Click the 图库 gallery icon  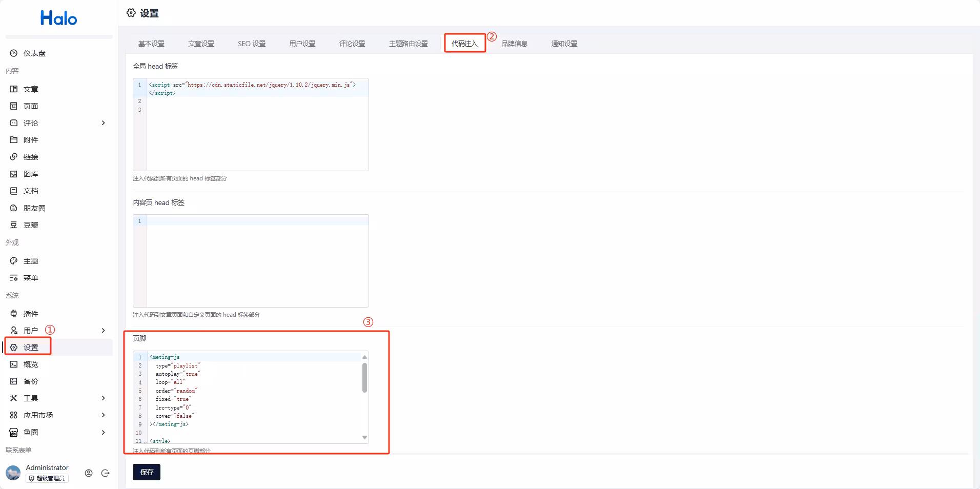pyautogui.click(x=14, y=174)
